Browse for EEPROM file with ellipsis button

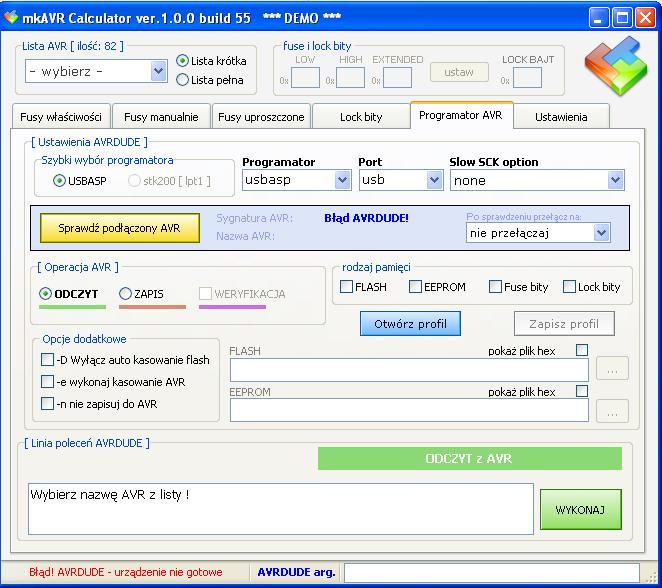612,411
